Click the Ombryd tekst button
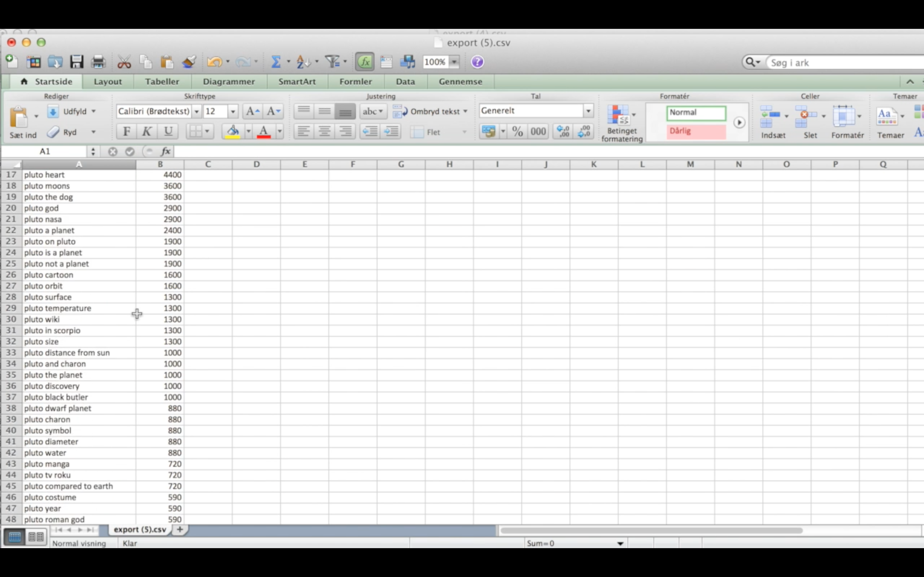Image resolution: width=924 pixels, height=577 pixels. point(431,111)
